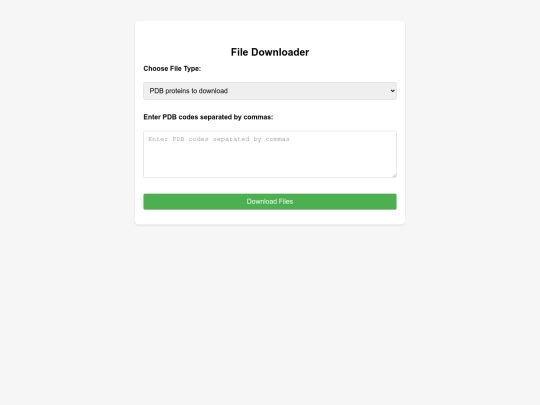Image resolution: width=540 pixels, height=405 pixels.
Task: Click the word 'commas' in the field label
Action: click(x=258, y=117)
